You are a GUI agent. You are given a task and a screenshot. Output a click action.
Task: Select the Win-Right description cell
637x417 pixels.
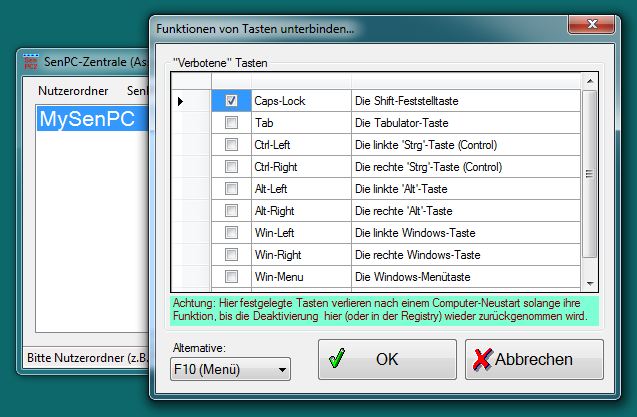465,254
